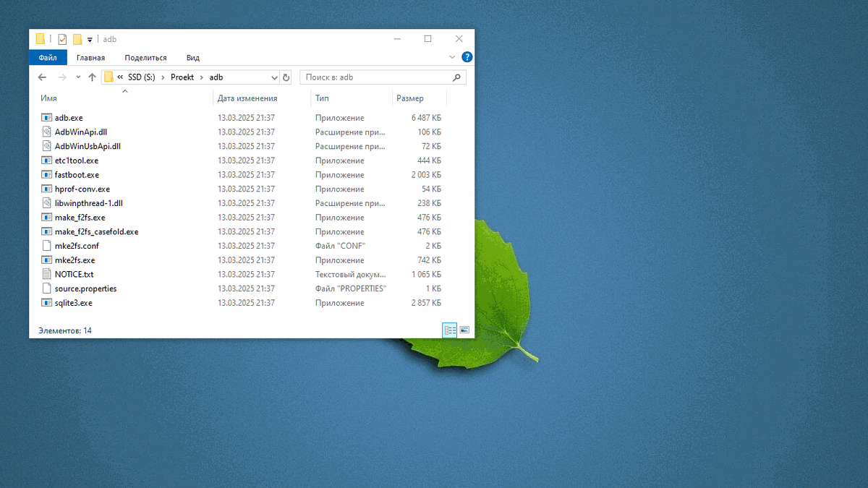Click Properties icon in quick access toolbar

tap(62, 39)
